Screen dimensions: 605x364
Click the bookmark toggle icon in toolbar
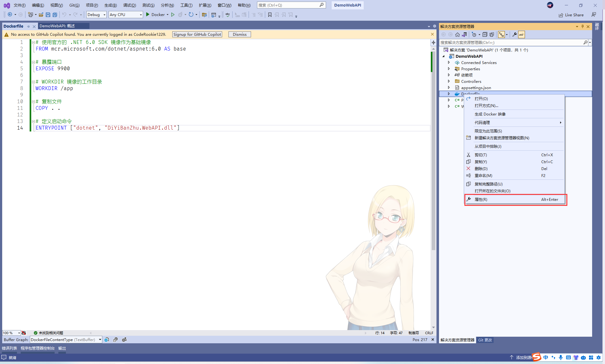coord(270,15)
